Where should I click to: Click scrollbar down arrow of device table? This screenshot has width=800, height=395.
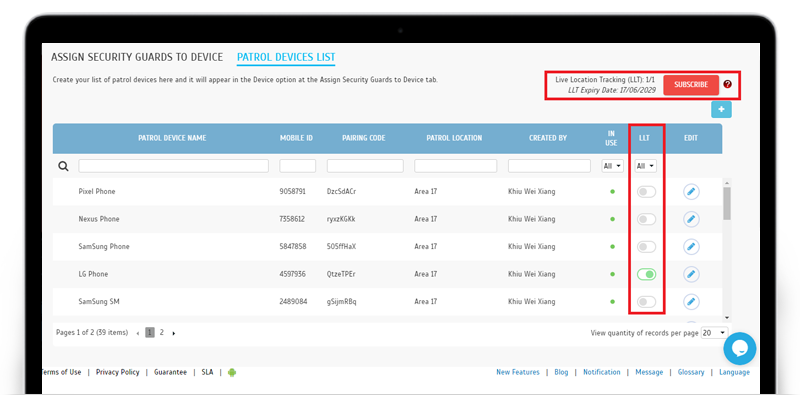click(727, 317)
